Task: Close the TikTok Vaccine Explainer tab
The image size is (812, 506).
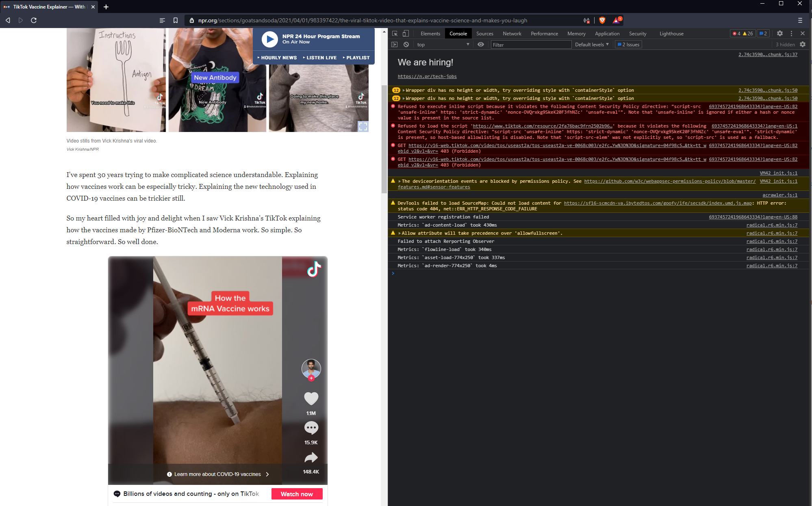Action: click(x=93, y=7)
